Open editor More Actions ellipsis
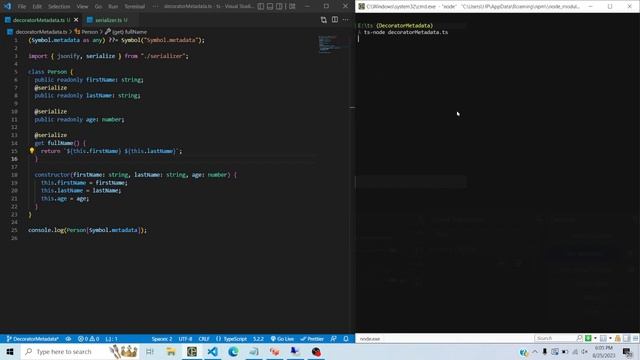Viewport: 640px width, 360px height. click(346, 20)
